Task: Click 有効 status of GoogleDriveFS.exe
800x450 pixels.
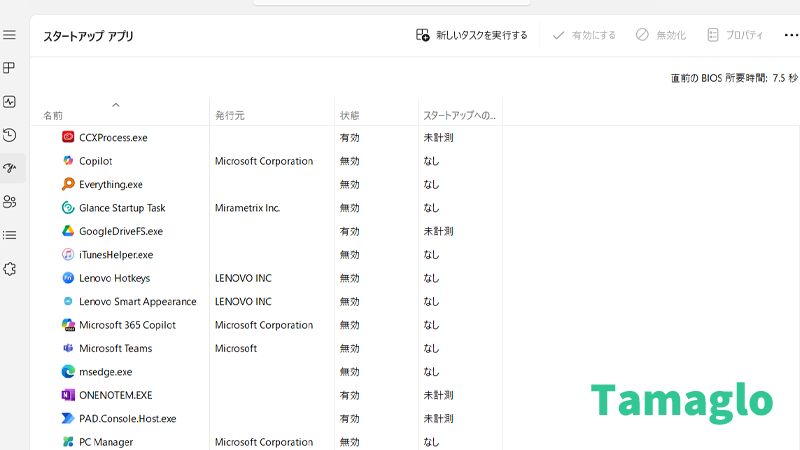Action: (x=349, y=232)
